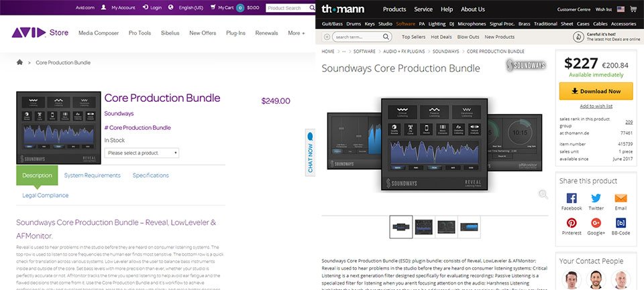Select the third product thumbnail
Screen dimensions: 644x290
pyautogui.click(x=446, y=227)
